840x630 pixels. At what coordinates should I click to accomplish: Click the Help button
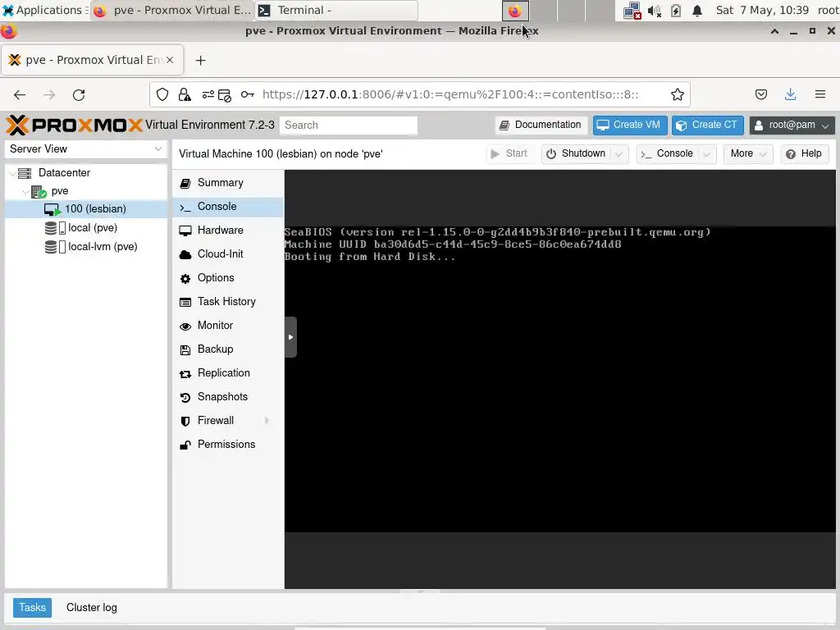[x=804, y=153]
